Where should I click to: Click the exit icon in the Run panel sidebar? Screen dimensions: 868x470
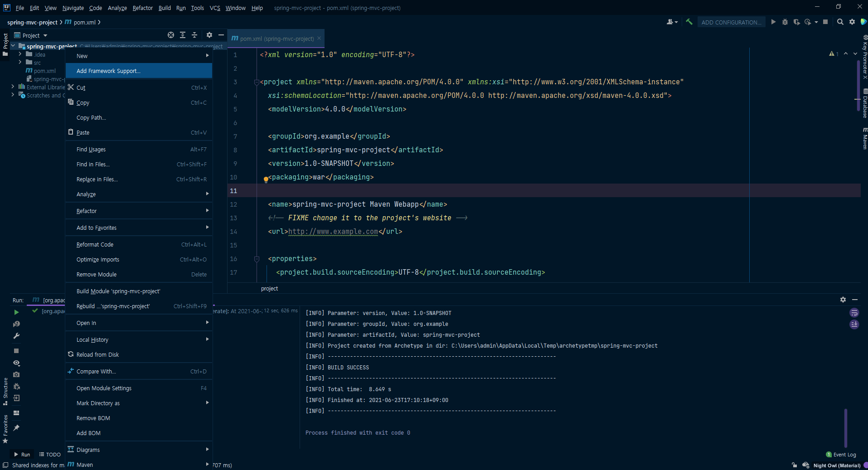(x=16, y=398)
